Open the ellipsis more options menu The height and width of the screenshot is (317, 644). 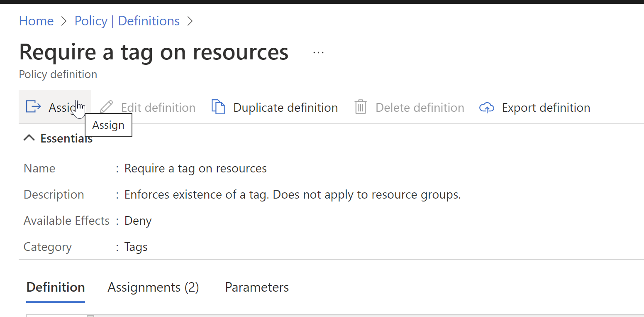coord(318,53)
